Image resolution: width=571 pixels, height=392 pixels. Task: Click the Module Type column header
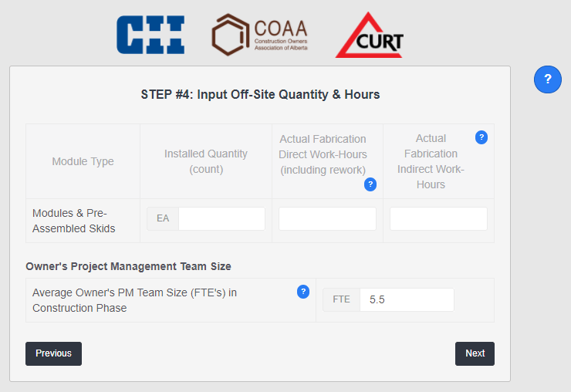click(x=83, y=161)
